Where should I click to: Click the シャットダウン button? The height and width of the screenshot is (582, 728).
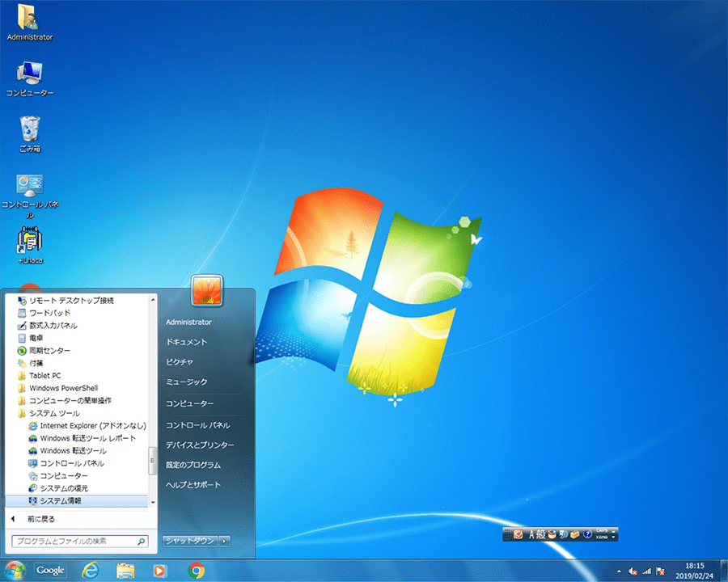pyautogui.click(x=190, y=541)
